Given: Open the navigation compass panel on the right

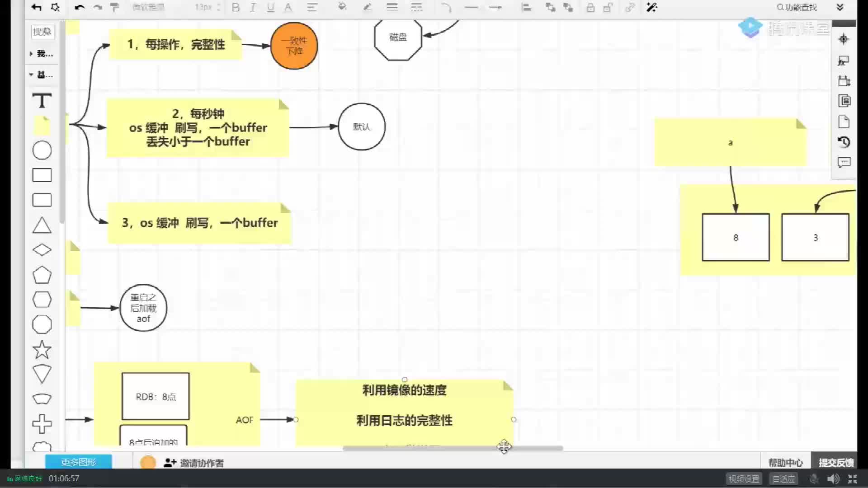Looking at the screenshot, I should tap(844, 39).
